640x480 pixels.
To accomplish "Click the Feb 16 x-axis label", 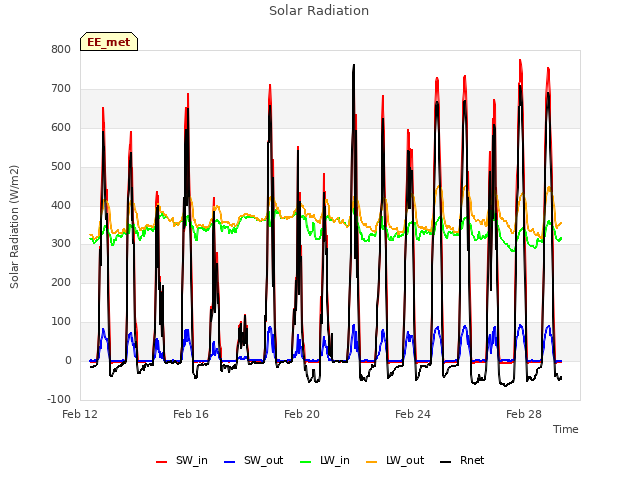I will coord(191,414).
